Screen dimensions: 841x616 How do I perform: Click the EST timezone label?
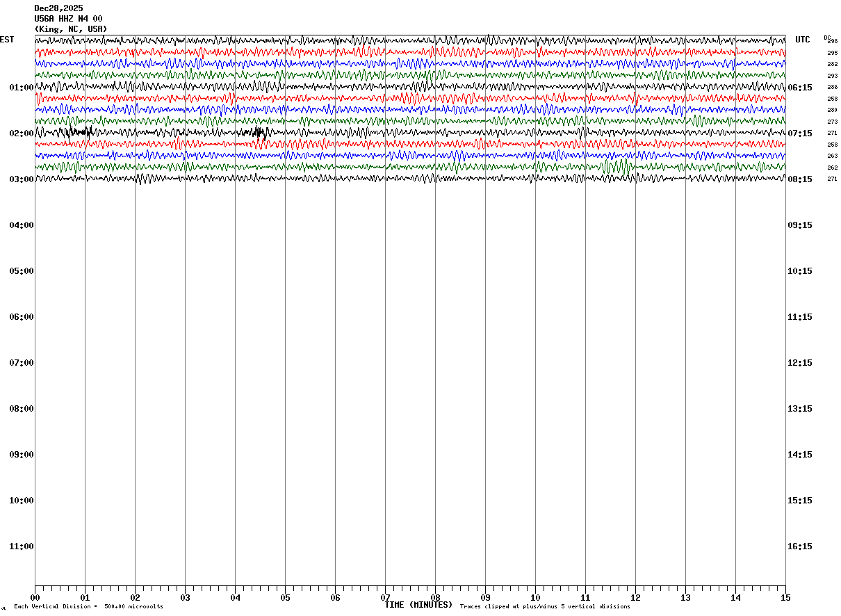[x=7, y=40]
